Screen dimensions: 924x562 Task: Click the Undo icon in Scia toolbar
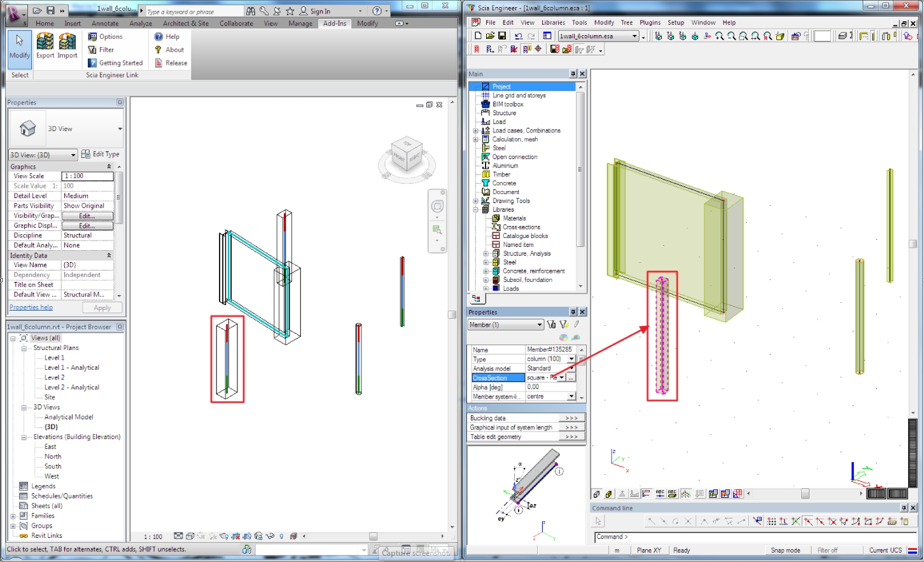tap(519, 36)
